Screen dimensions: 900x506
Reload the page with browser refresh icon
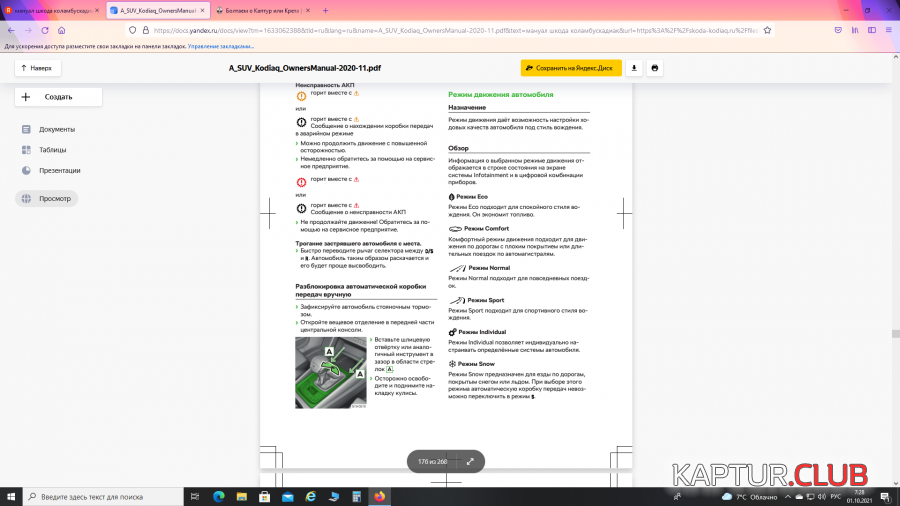coord(44,30)
